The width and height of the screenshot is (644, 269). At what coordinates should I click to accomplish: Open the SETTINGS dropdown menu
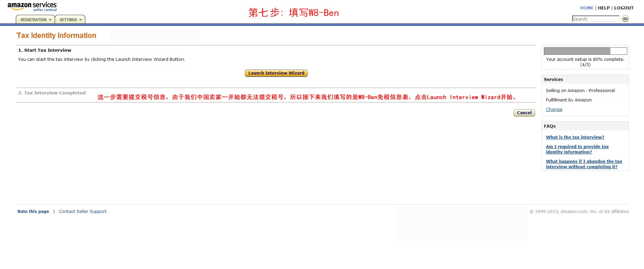[x=70, y=19]
